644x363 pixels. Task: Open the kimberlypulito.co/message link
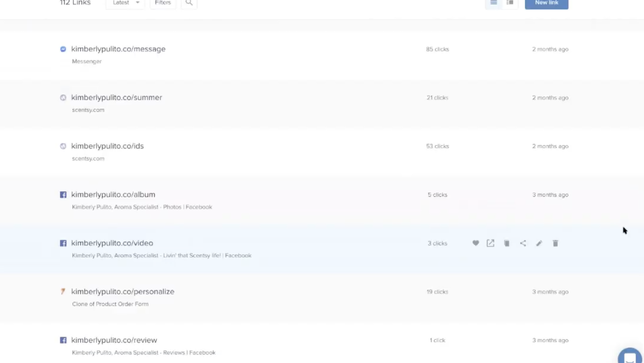118,49
